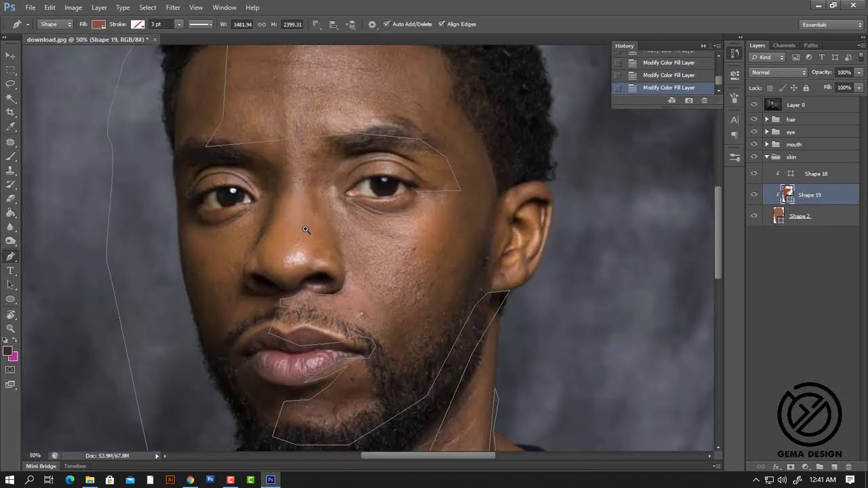The image size is (868, 488).
Task: Lock transparent pixels icon in Layers
Action: coord(770,88)
